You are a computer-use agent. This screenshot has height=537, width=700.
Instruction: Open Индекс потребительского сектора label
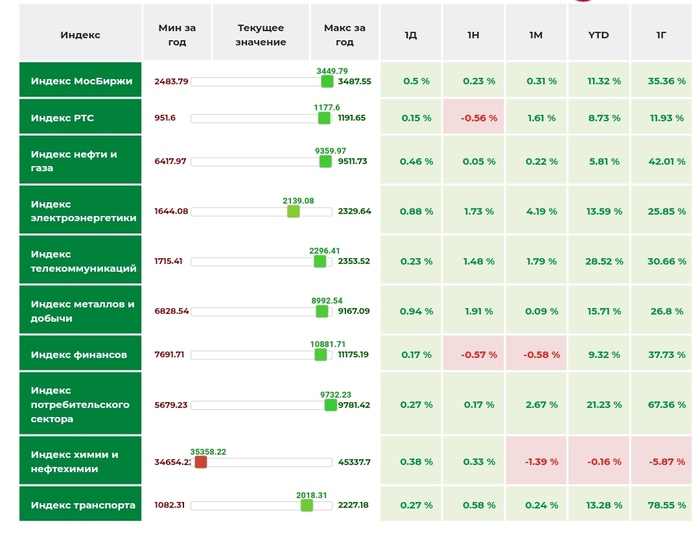tap(81, 405)
